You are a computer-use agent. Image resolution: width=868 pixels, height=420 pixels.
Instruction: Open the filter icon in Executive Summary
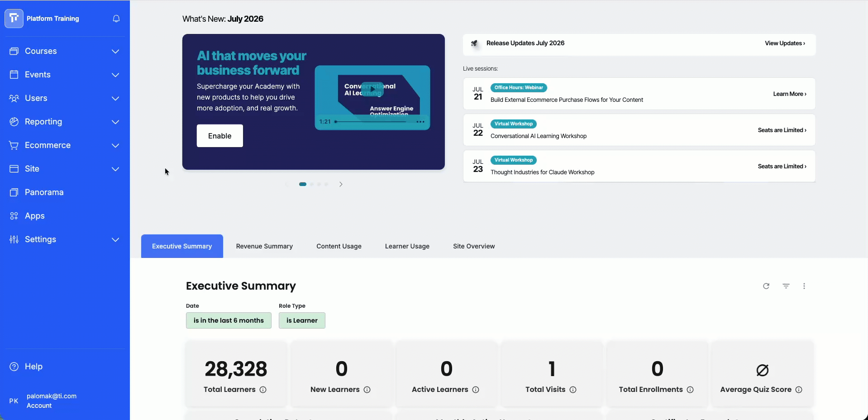[786, 286]
